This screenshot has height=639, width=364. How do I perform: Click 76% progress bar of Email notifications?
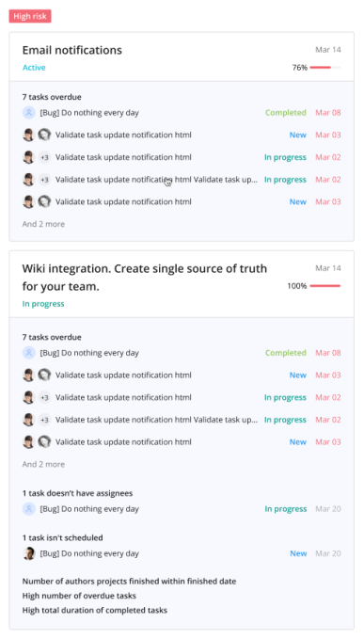pos(325,67)
